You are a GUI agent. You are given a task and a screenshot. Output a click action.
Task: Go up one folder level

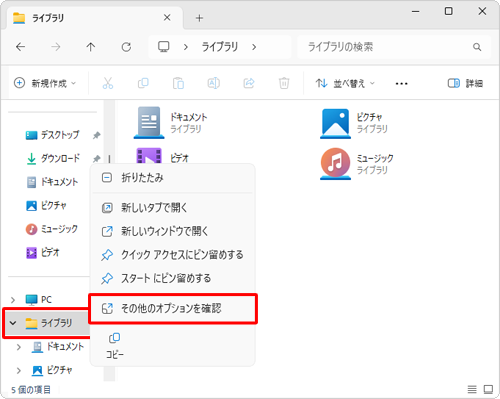tap(91, 47)
